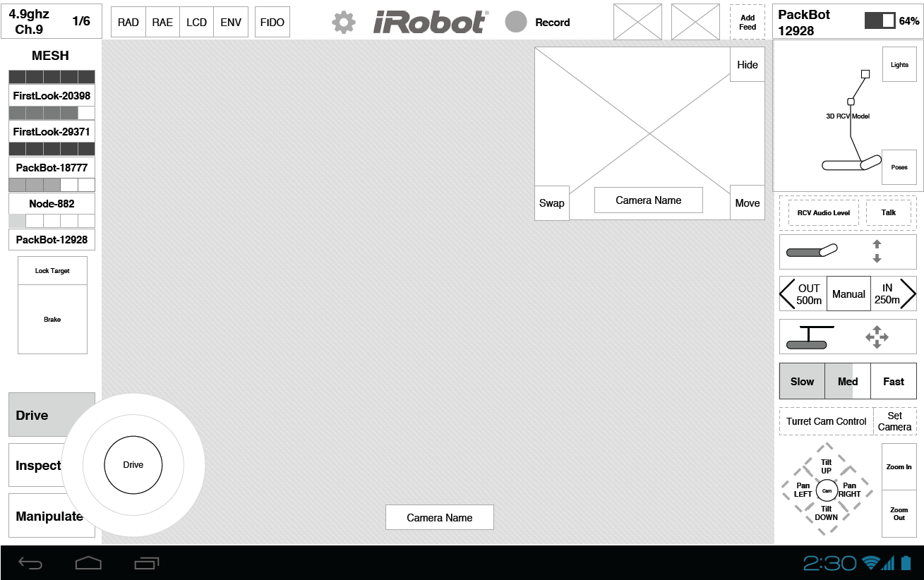The width and height of the screenshot is (924, 580).
Task: Click Move on the inset feed
Action: pos(748,203)
